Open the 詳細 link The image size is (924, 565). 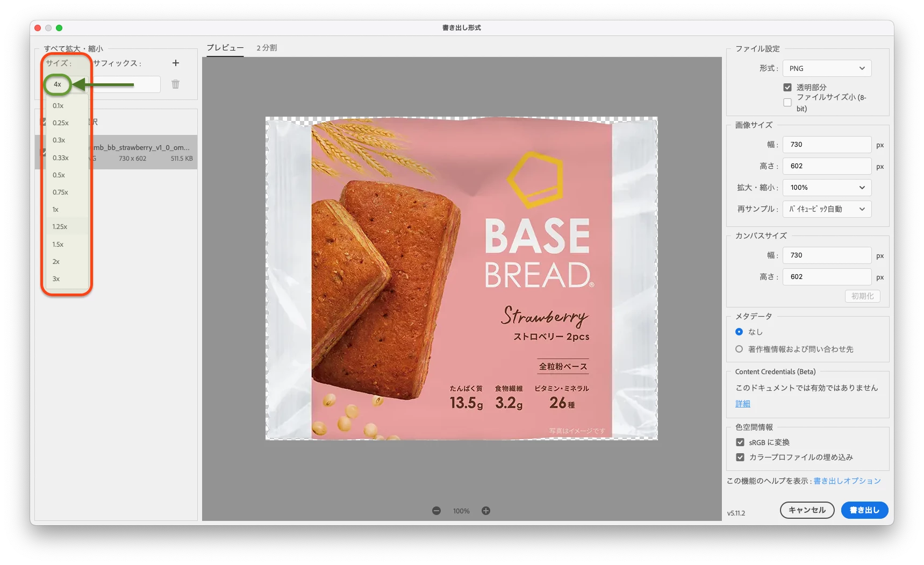(x=742, y=404)
